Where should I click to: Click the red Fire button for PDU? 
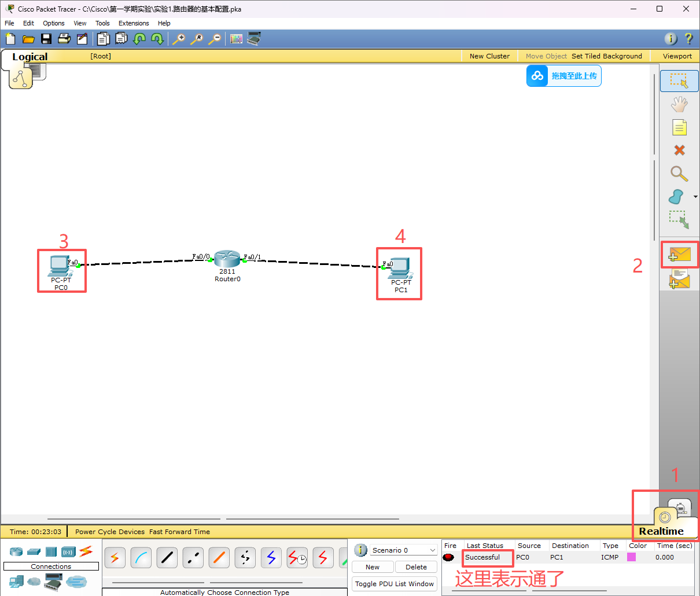coord(448,557)
